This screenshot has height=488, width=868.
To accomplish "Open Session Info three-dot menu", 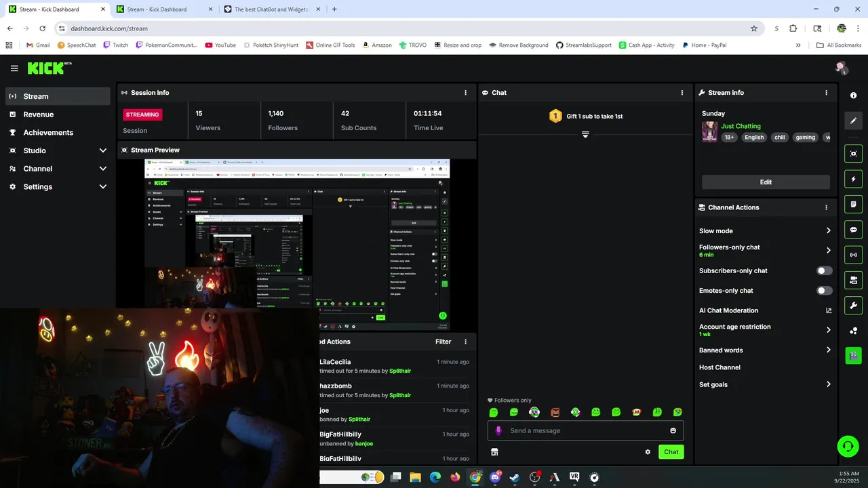I will (x=465, y=92).
